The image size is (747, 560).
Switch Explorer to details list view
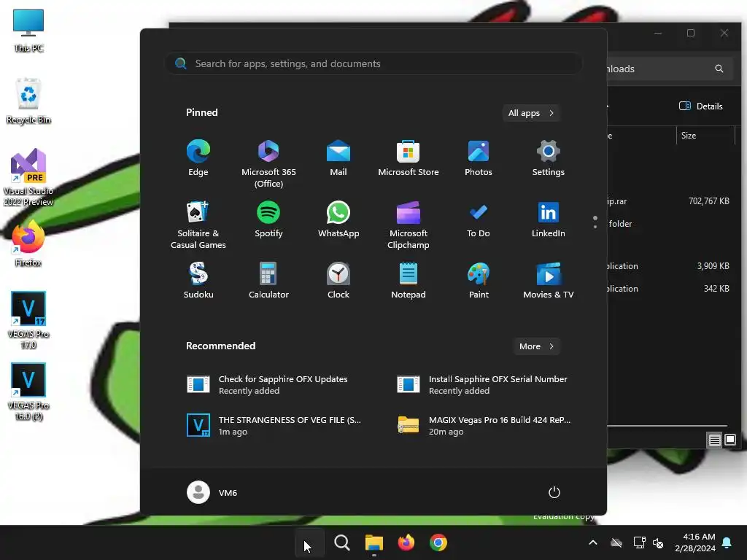pos(714,440)
